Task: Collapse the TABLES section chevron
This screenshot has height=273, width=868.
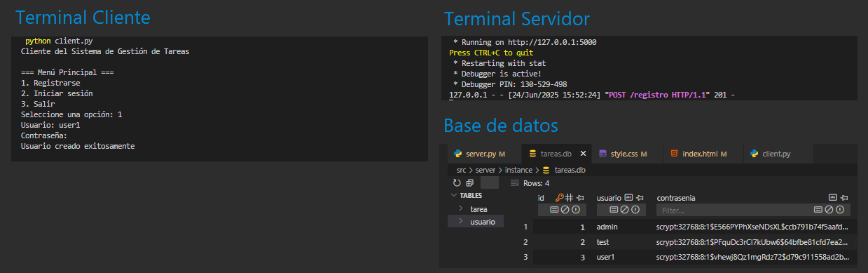Action: point(454,195)
